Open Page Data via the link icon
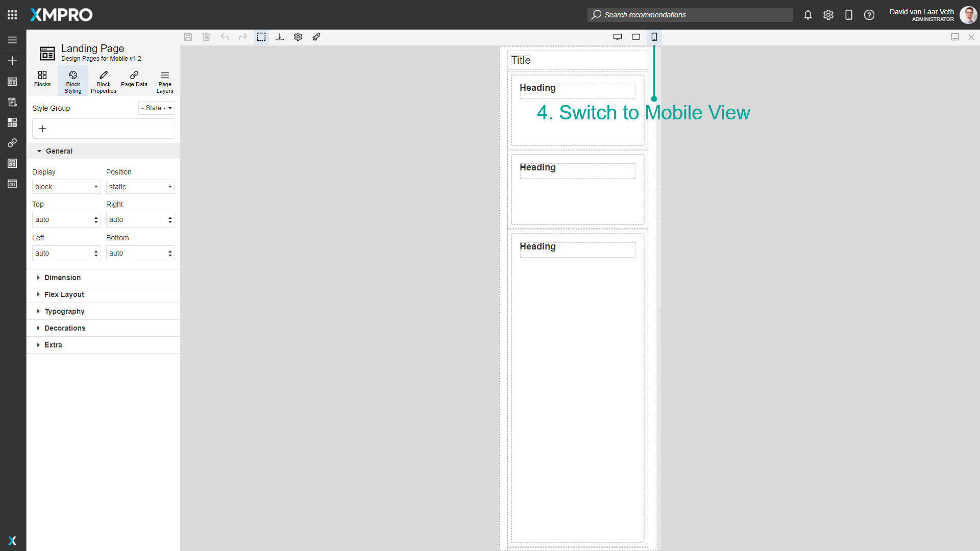Image resolution: width=980 pixels, height=551 pixels. point(134,80)
